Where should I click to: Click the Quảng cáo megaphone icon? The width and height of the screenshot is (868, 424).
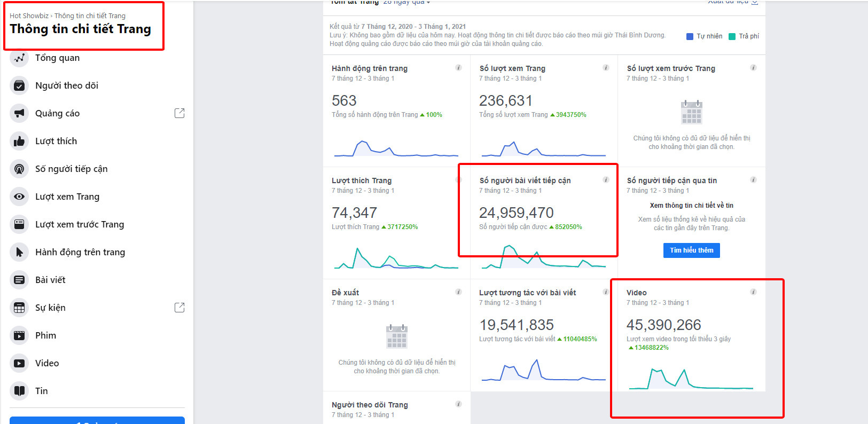pyautogui.click(x=19, y=113)
